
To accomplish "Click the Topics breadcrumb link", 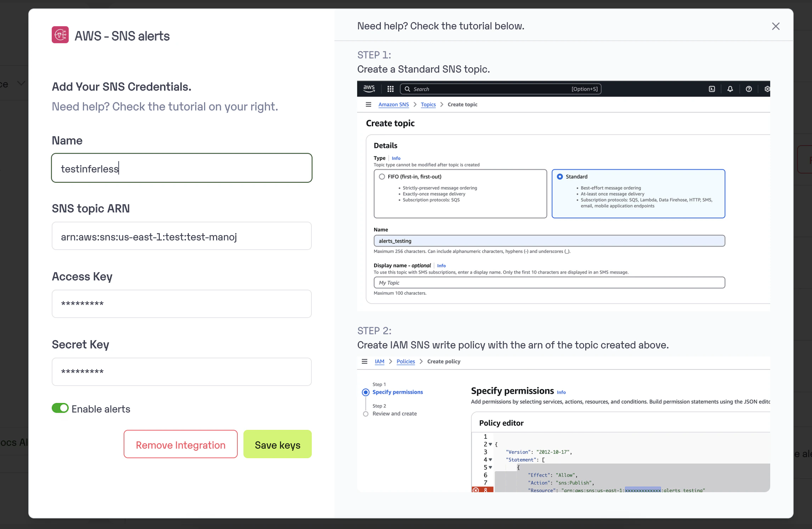I will [428, 104].
